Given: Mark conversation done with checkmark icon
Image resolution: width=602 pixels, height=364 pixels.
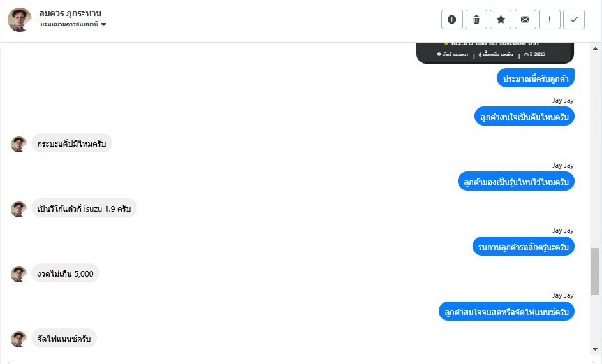Looking at the screenshot, I should click(574, 20).
